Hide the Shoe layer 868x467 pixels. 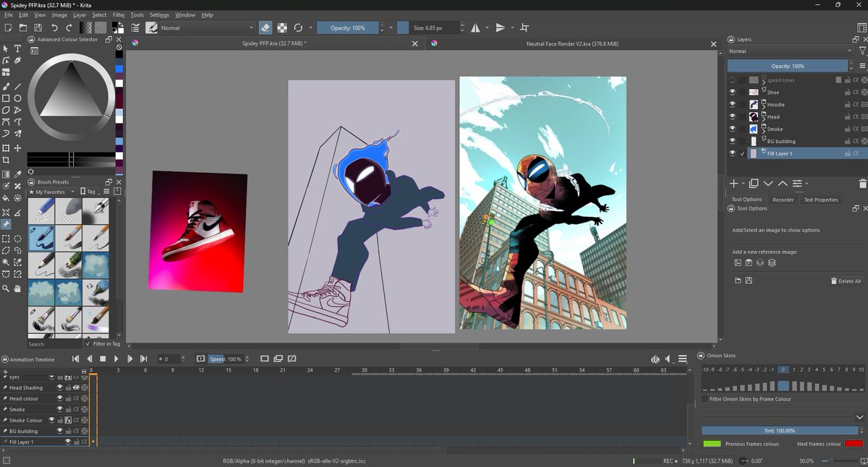733,93
